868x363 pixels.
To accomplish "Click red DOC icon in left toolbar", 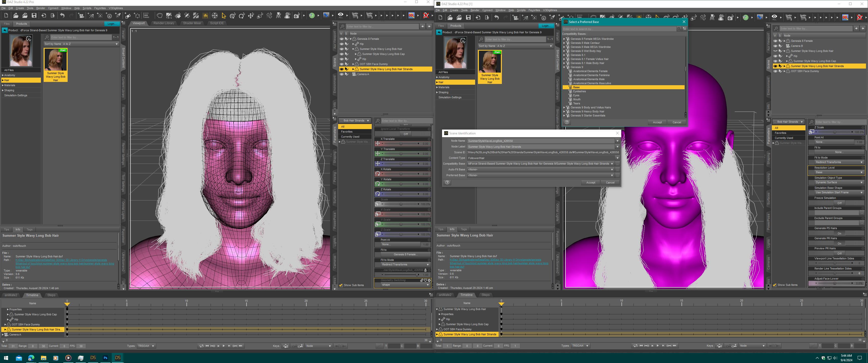I will tap(412, 15).
